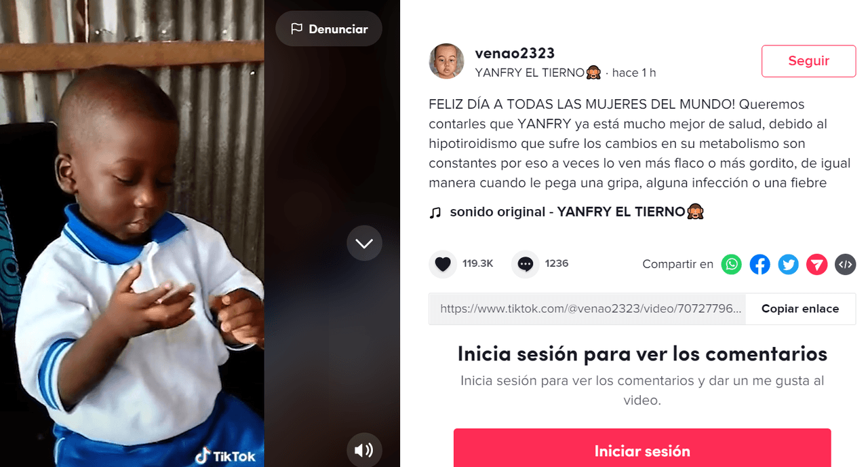This screenshot has width=868, height=467.
Task: Share video on WhatsApp
Action: (x=732, y=264)
